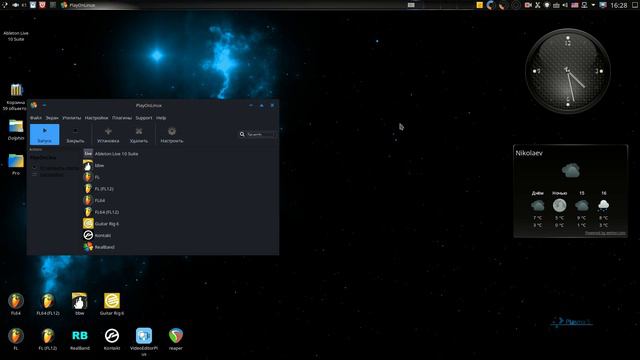
Task: Click the Guitar Rig 6 desktop shortcut
Action: tap(112, 304)
